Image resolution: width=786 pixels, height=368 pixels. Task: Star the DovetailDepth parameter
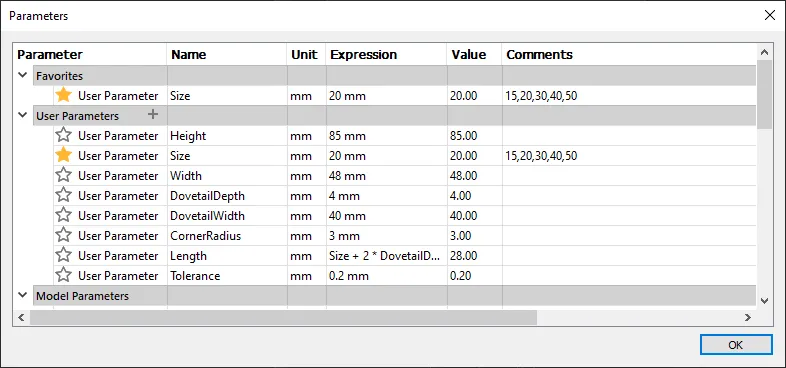coord(63,196)
